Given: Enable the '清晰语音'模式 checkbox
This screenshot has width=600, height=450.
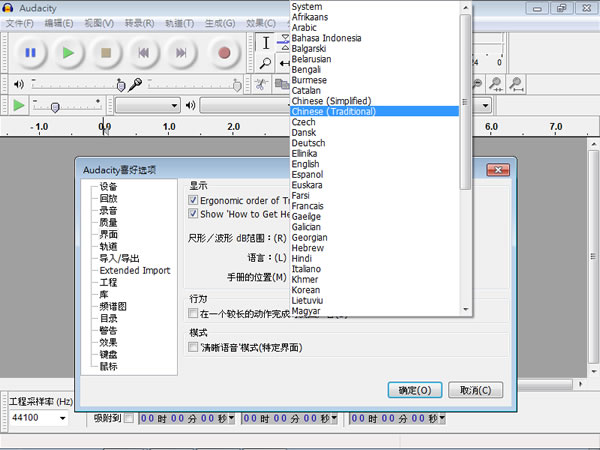Looking at the screenshot, I should pos(193,347).
